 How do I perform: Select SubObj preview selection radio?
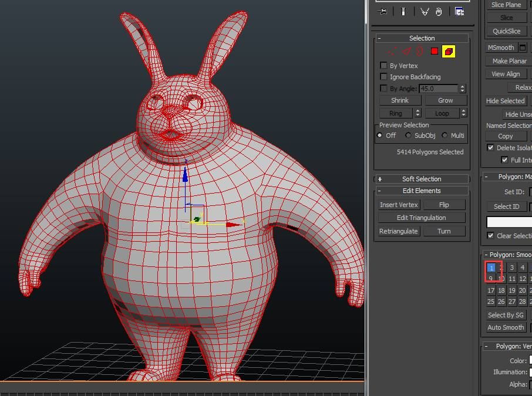[x=408, y=136]
